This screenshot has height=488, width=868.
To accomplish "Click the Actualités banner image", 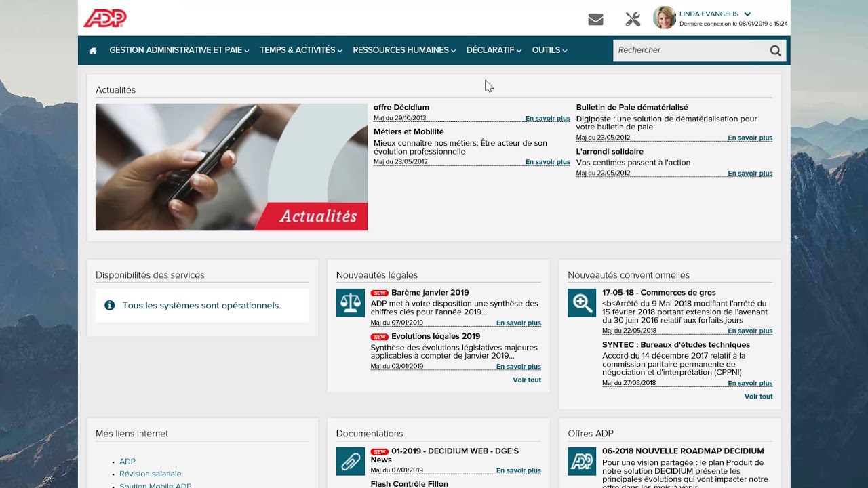I will [231, 167].
